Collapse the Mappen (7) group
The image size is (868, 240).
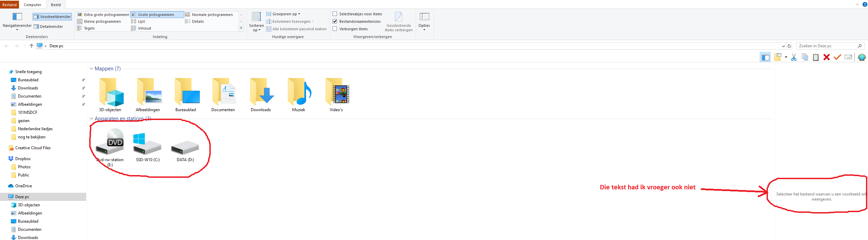[91, 69]
